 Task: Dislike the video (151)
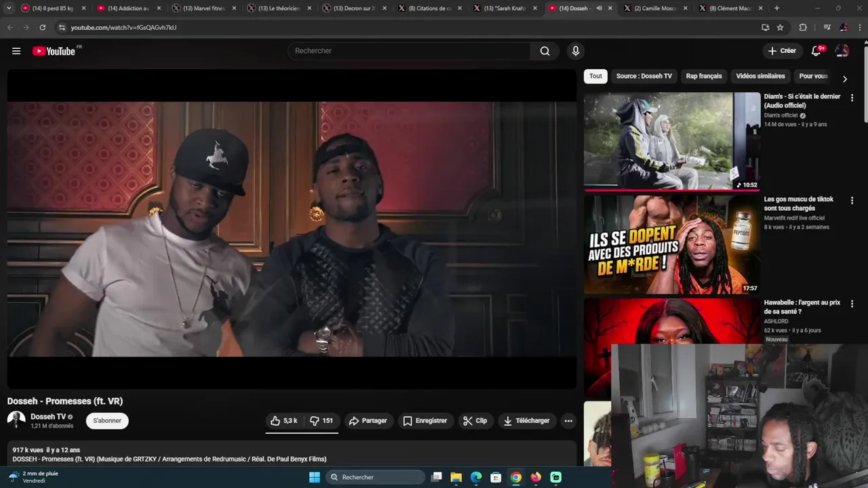321,421
